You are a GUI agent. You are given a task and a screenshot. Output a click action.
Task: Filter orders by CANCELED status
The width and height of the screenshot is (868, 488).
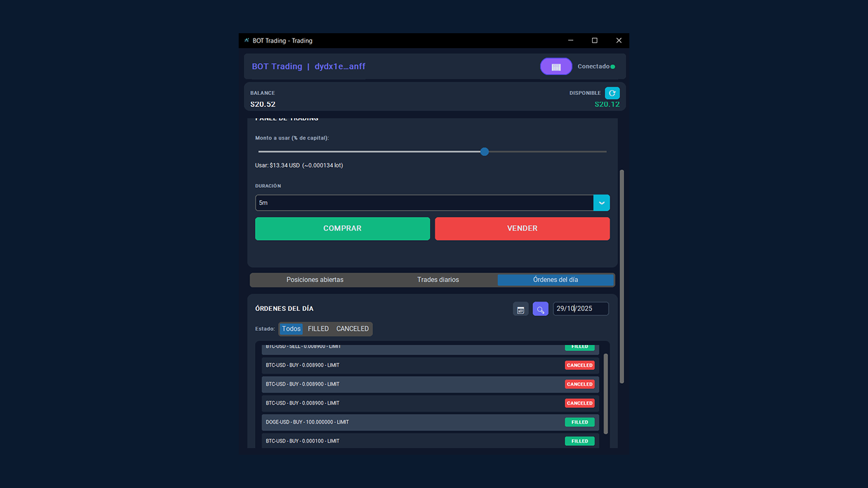353,329
